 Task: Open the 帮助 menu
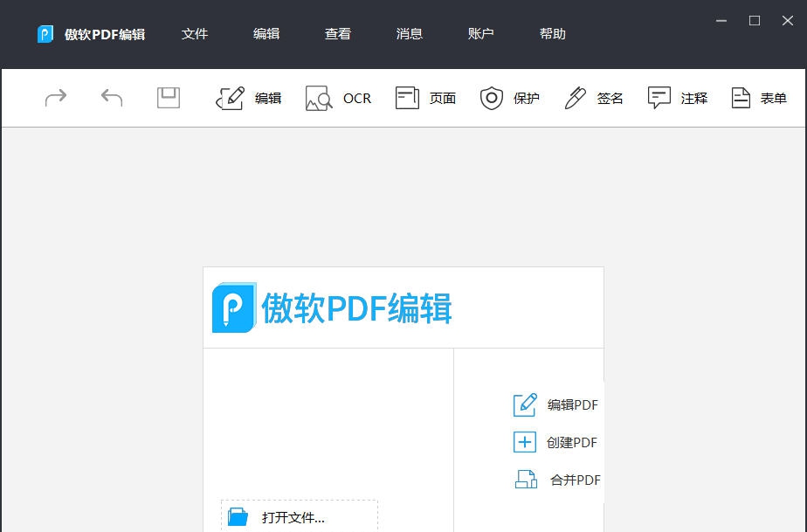(x=552, y=34)
